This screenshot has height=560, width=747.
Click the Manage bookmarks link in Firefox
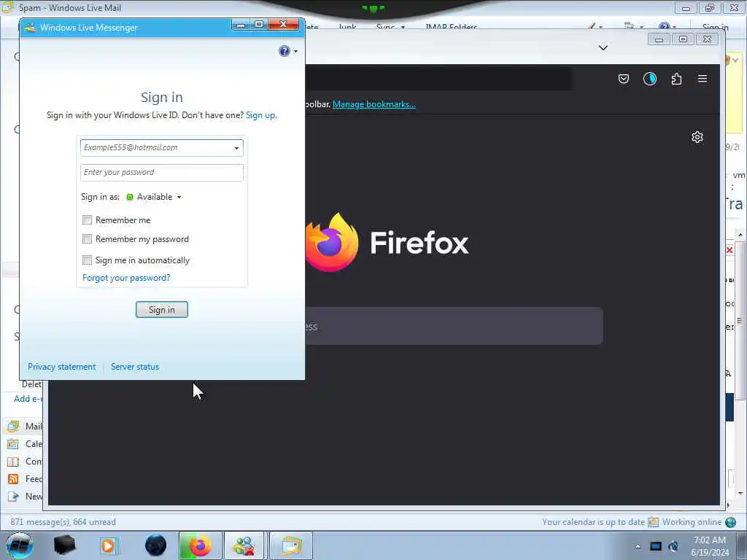coord(374,104)
